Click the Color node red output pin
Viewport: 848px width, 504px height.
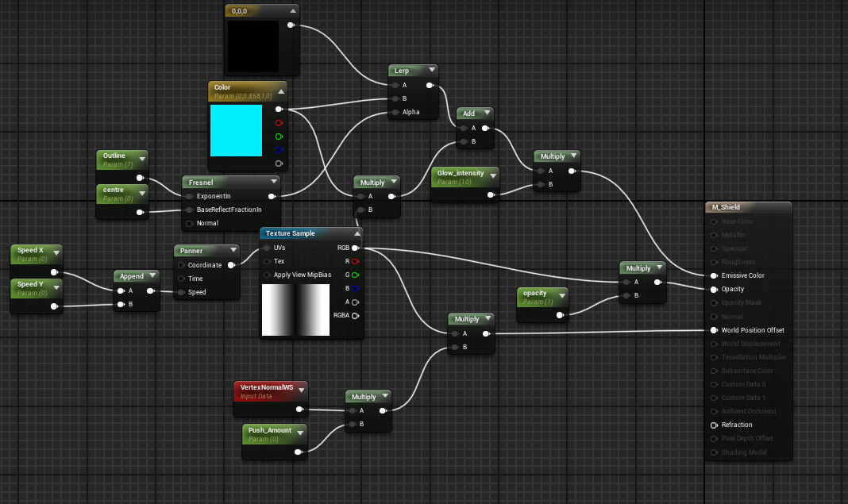tap(279, 123)
